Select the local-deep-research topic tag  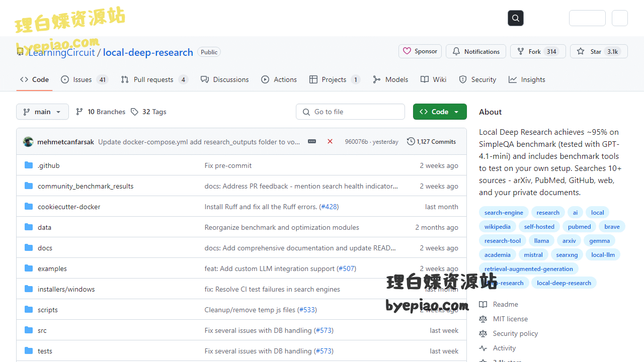pos(564,283)
